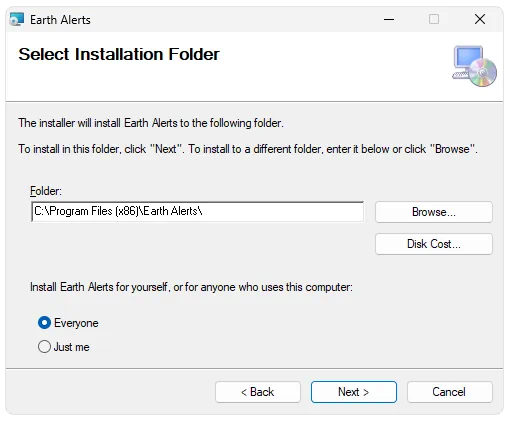The height and width of the screenshot is (422, 514).
Task: Click the text "The installer will install Earth Alerts"
Action: tap(98, 123)
